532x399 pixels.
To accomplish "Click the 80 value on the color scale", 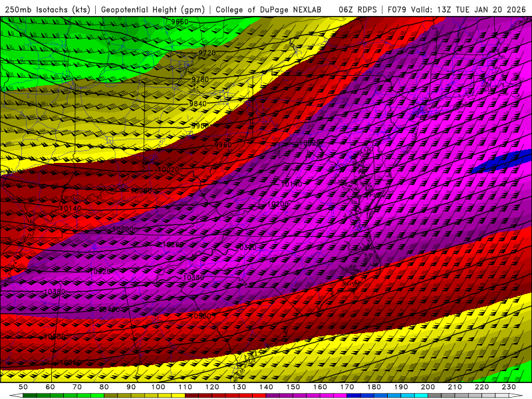I will click(x=104, y=387).
